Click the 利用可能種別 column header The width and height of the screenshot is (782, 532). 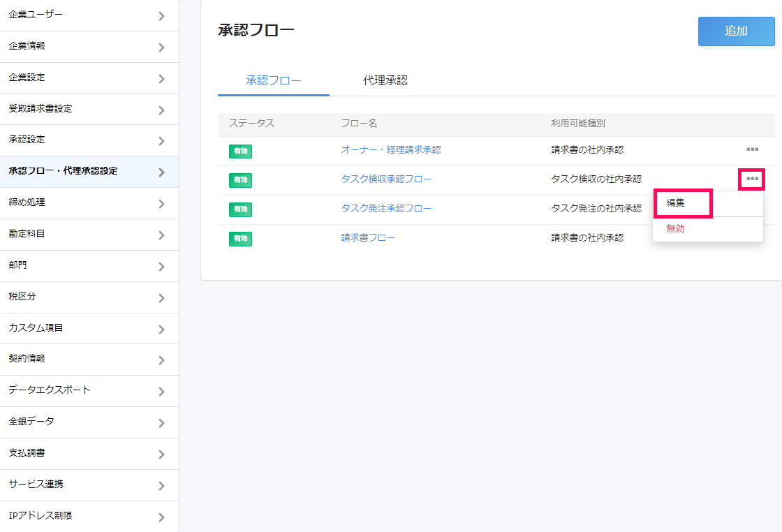click(578, 123)
